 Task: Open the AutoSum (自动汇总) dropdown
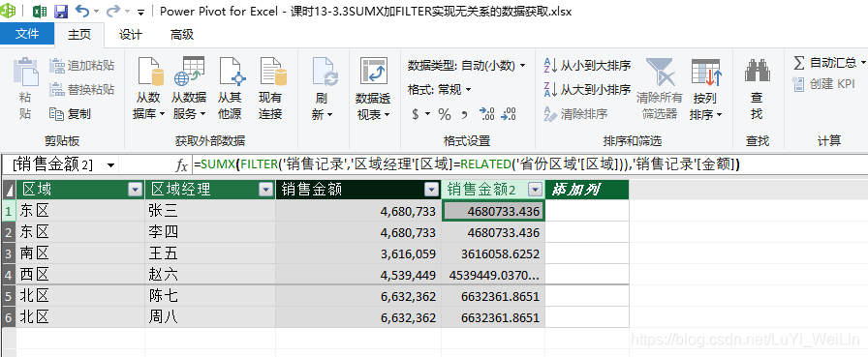click(x=829, y=63)
